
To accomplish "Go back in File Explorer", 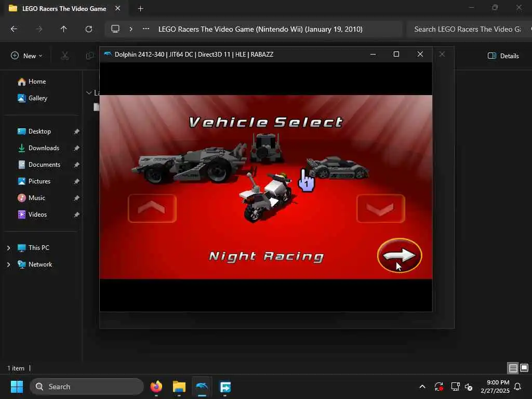I will (14, 29).
